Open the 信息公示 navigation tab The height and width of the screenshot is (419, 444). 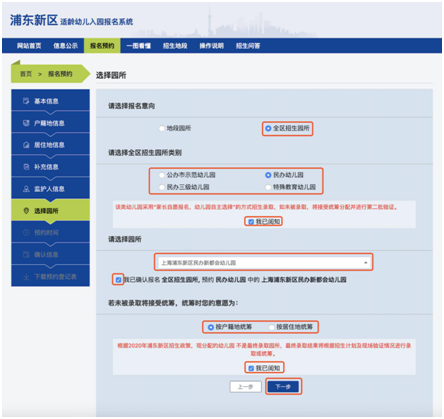click(66, 46)
